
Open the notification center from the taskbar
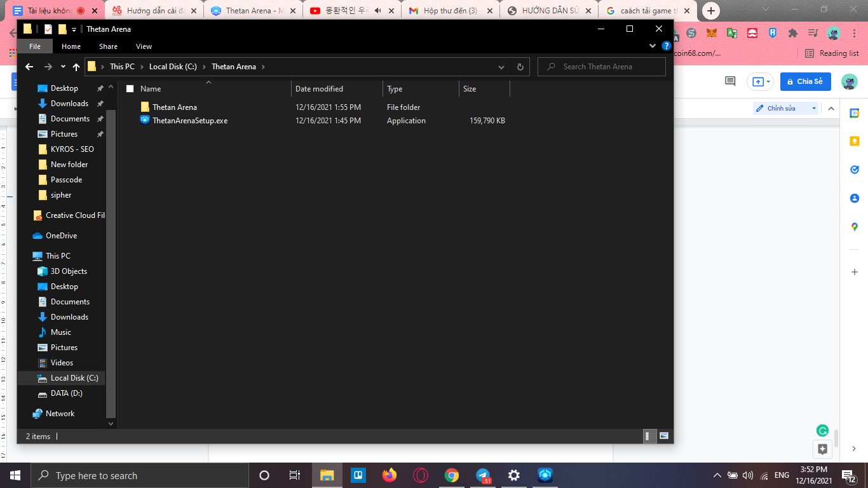[850, 475]
